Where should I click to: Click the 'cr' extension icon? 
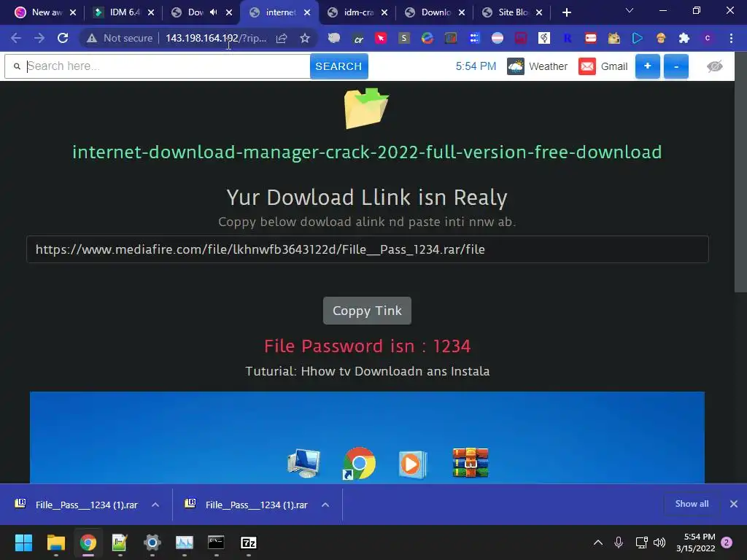click(358, 39)
